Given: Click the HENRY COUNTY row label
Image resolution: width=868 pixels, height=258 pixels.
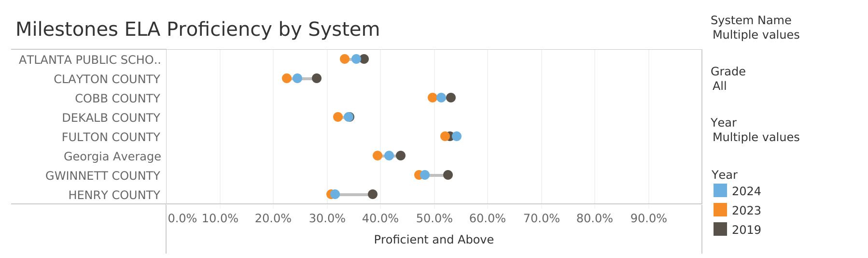Looking at the screenshot, I should point(114,195).
